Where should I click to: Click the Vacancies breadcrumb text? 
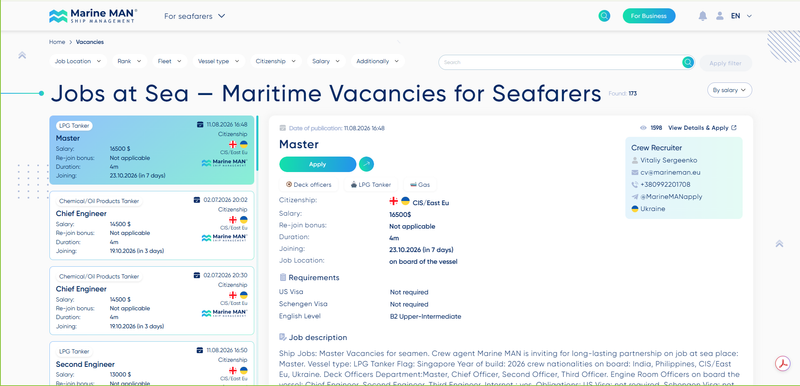tap(90, 42)
